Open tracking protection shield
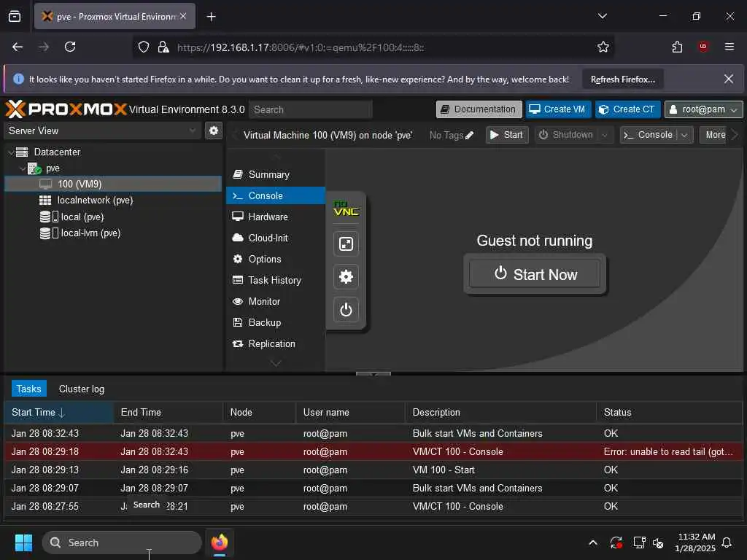Viewport: 747px width, 560px height. click(x=144, y=47)
